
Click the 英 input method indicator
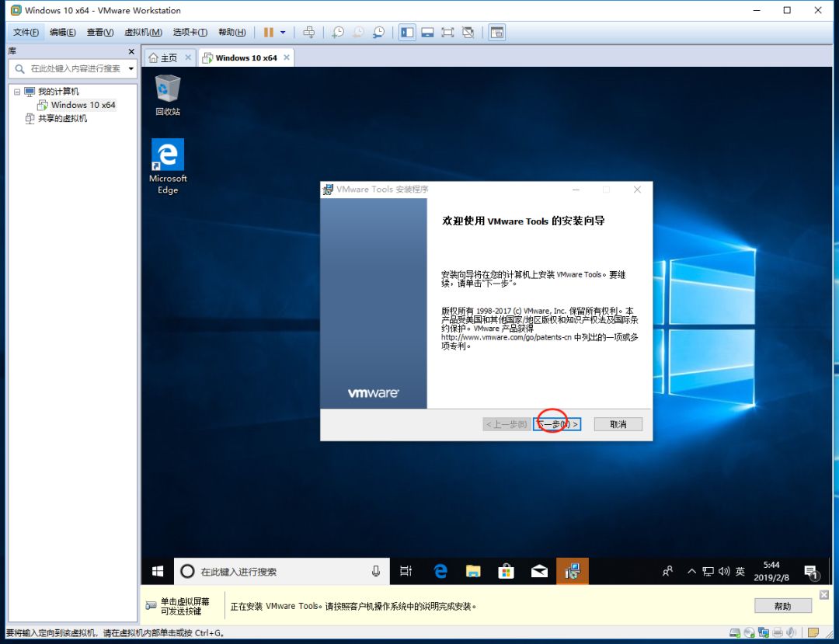pos(740,571)
